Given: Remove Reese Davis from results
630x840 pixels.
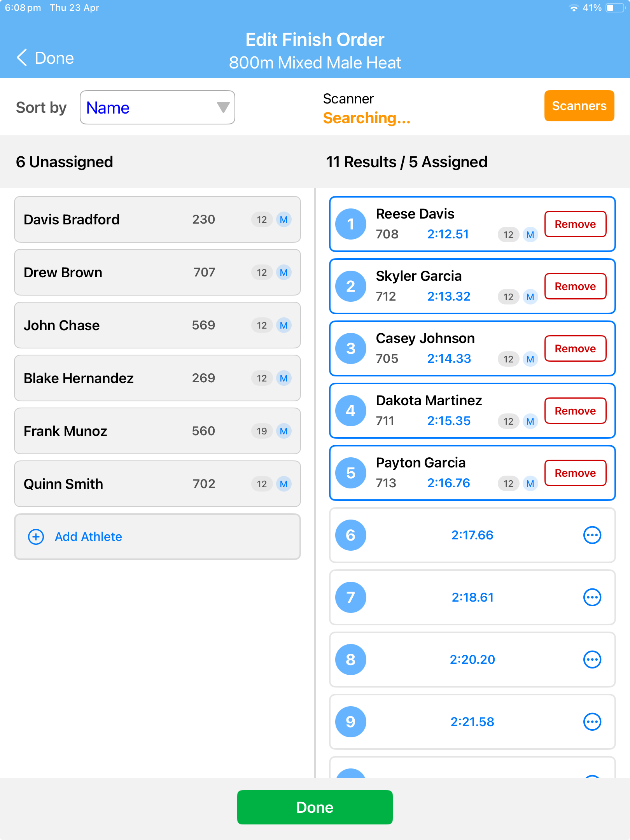Looking at the screenshot, I should tap(575, 224).
